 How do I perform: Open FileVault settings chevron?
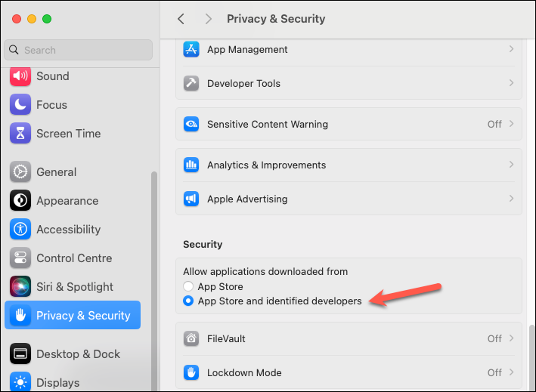click(511, 338)
